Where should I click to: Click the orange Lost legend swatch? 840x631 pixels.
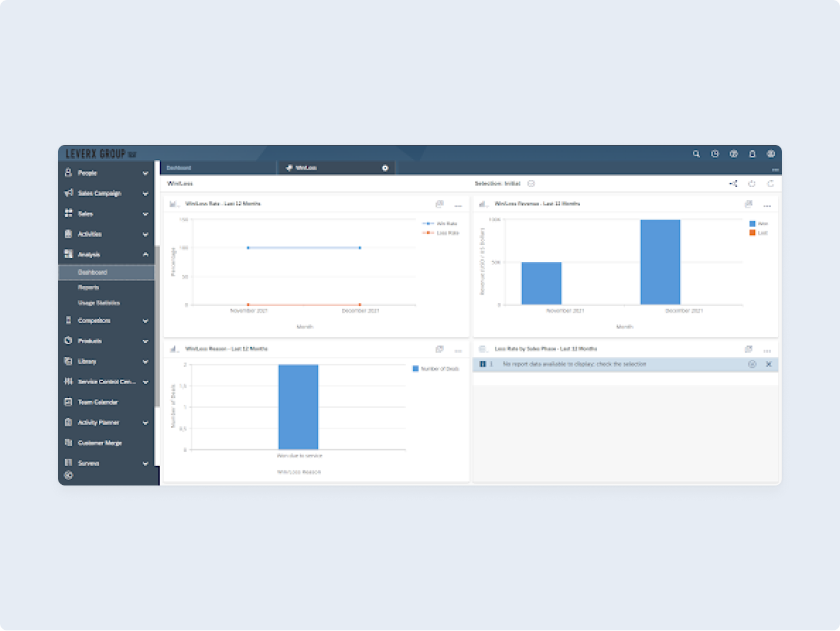[752, 232]
